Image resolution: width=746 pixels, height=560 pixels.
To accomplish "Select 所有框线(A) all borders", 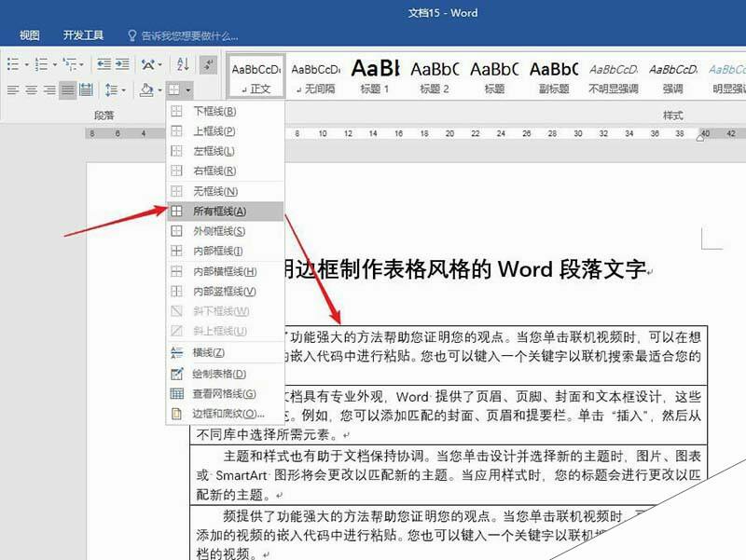I will [x=226, y=212].
